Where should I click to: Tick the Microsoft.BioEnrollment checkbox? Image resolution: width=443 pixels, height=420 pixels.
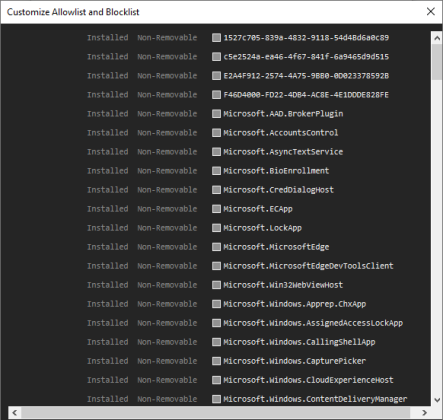pyautogui.click(x=216, y=171)
